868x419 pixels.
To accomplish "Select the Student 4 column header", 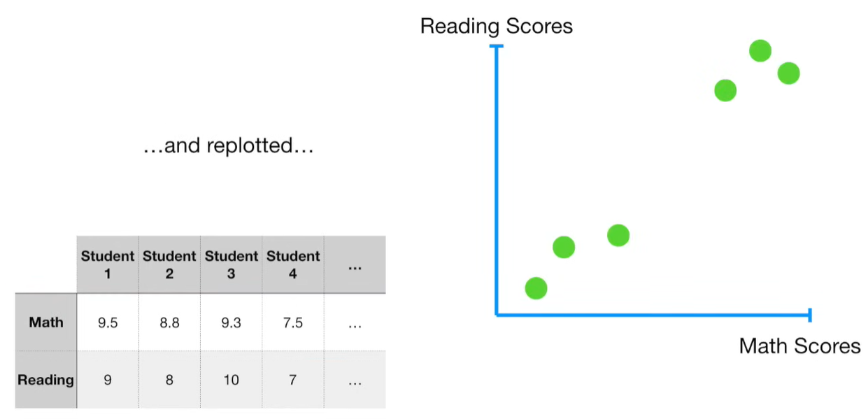I will click(x=293, y=264).
